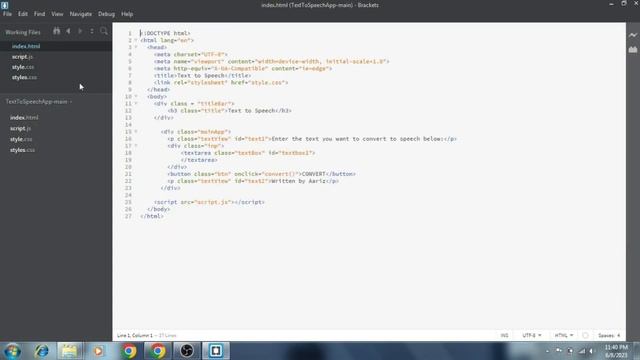Start Live Preview with the lightning icon
The width and height of the screenshot is (640, 360).
coord(633,35)
